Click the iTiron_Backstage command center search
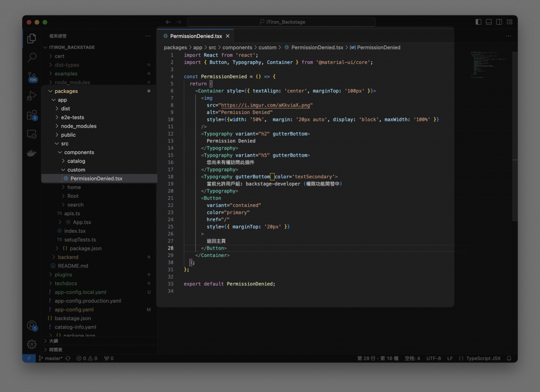Viewport: 540px width, 392px height. pos(282,22)
